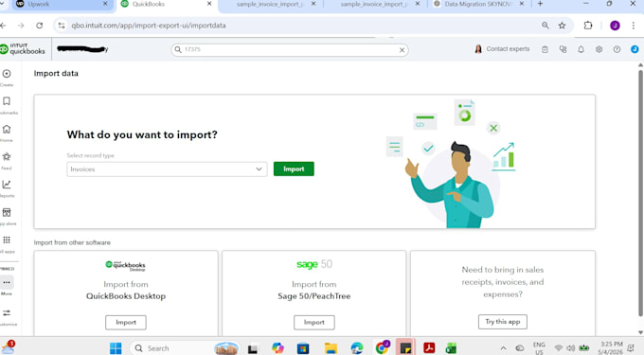Click the Try this app button
Screen dimensions: 644x355
[x=503, y=322]
